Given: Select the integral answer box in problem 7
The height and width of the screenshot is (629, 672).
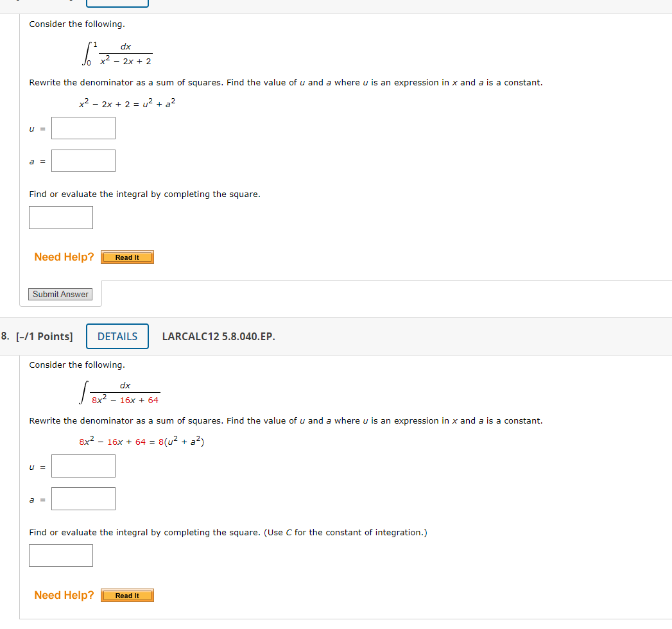Looking at the screenshot, I should pyautogui.click(x=60, y=217).
